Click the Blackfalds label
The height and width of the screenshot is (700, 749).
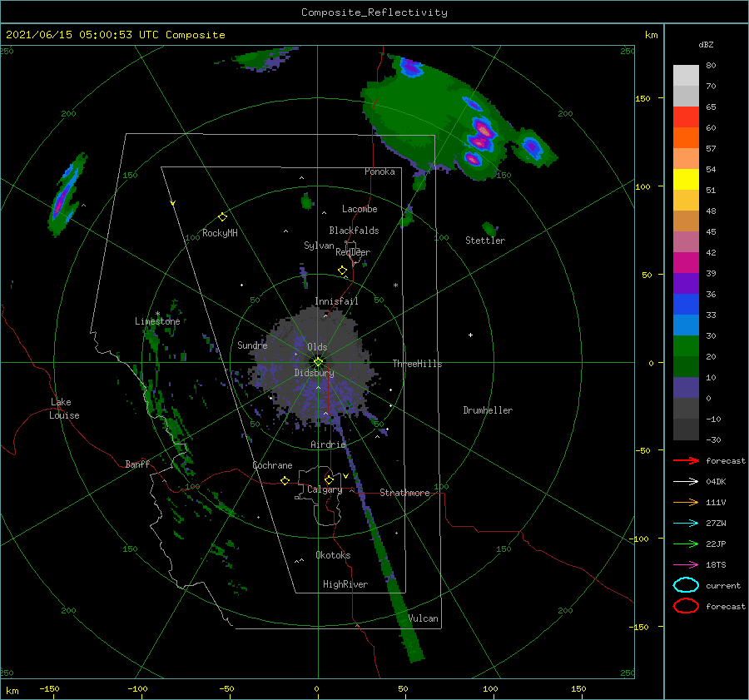(x=354, y=231)
